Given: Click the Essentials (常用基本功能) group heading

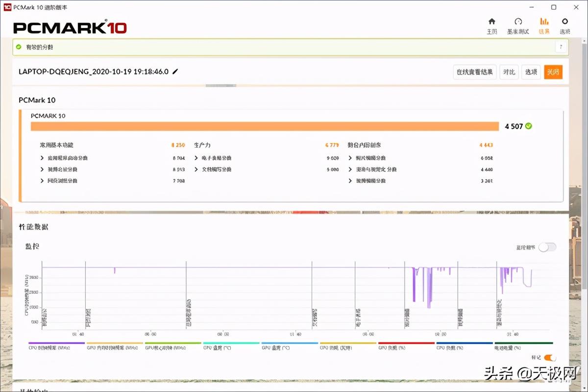Looking at the screenshot, I should (x=56, y=145).
